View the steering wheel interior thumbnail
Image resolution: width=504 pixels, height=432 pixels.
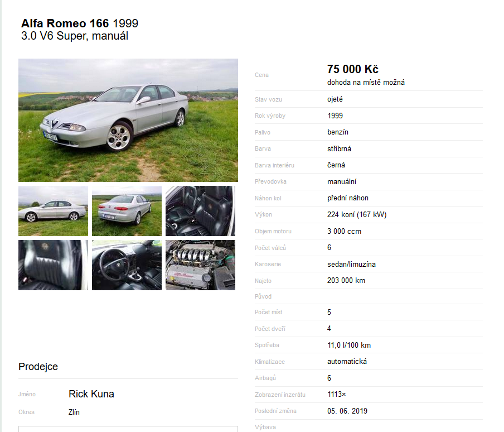coord(127,265)
